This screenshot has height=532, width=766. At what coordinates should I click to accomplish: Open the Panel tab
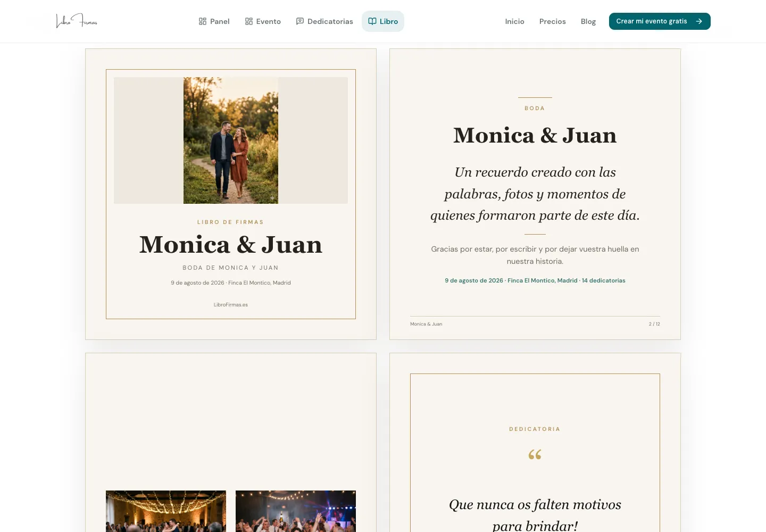pyautogui.click(x=214, y=21)
